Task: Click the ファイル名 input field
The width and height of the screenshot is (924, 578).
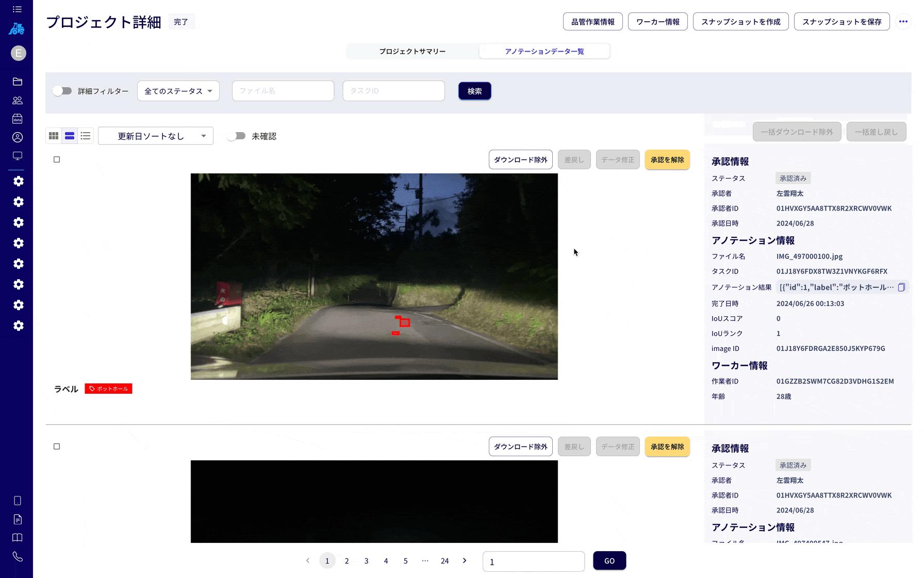Action: click(x=283, y=91)
